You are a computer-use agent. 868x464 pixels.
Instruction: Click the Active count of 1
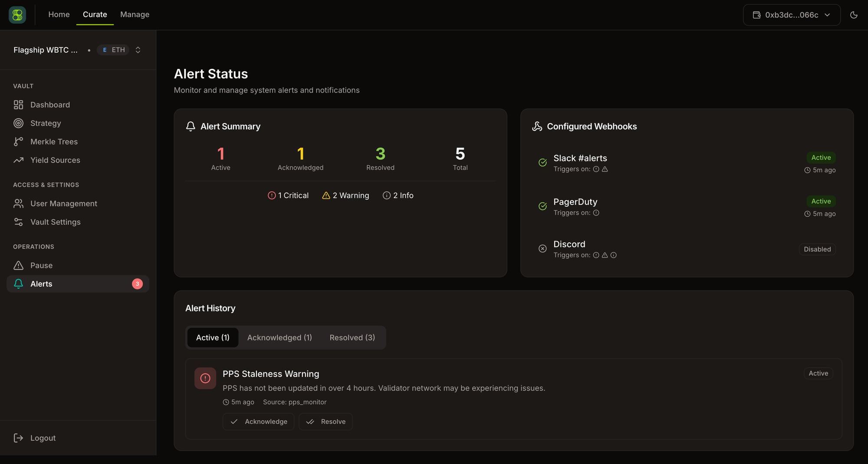pyautogui.click(x=220, y=154)
